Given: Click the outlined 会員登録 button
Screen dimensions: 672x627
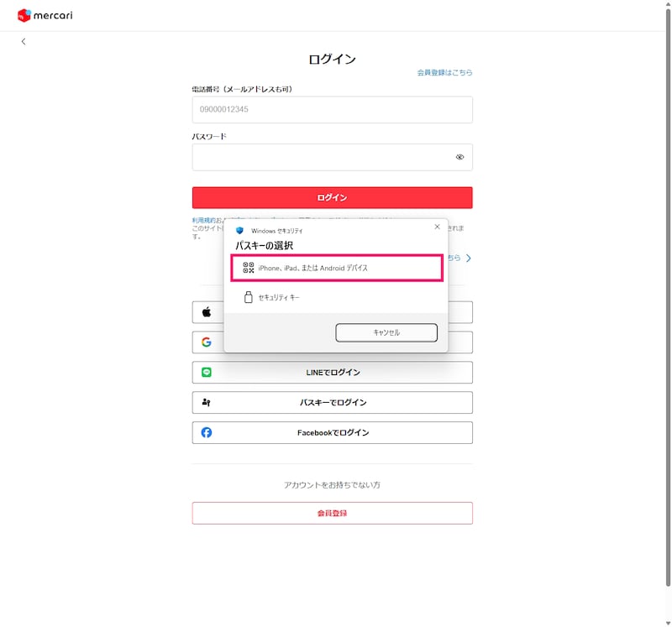Looking at the screenshot, I should pos(332,513).
